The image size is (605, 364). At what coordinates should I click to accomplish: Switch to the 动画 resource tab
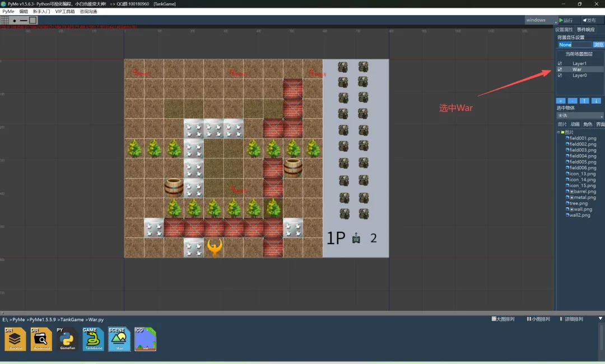(575, 124)
